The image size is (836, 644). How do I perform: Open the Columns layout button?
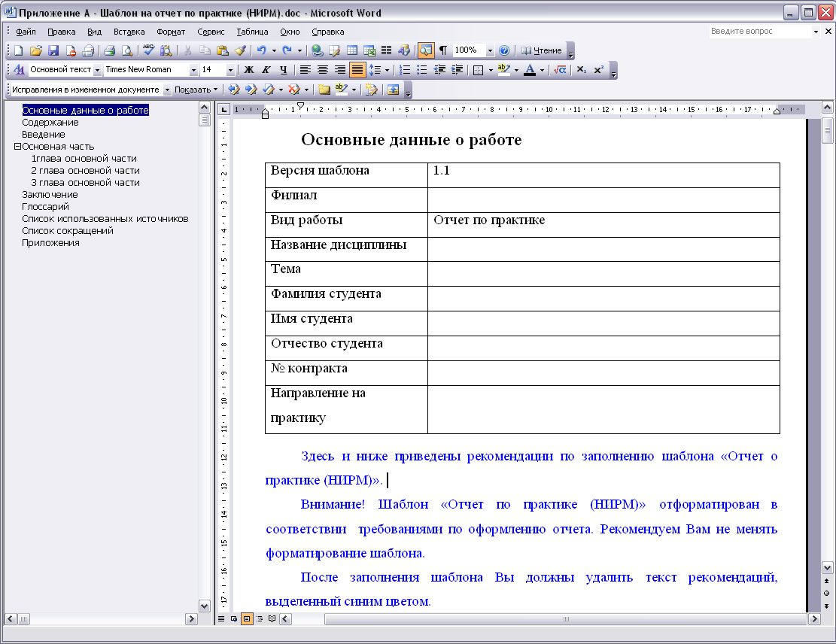coord(387,50)
